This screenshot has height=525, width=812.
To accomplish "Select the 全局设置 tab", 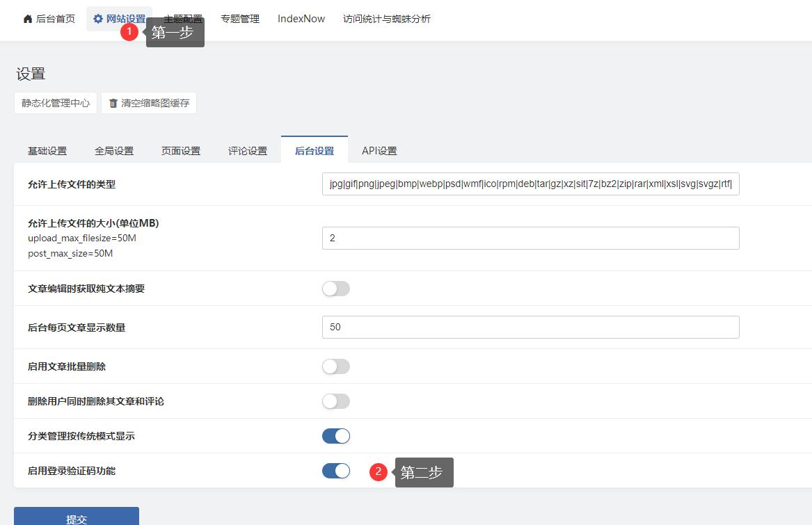I will pos(114,151).
